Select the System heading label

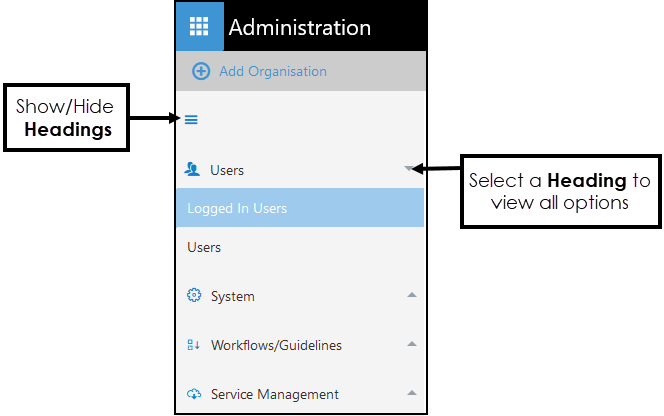coord(232,296)
